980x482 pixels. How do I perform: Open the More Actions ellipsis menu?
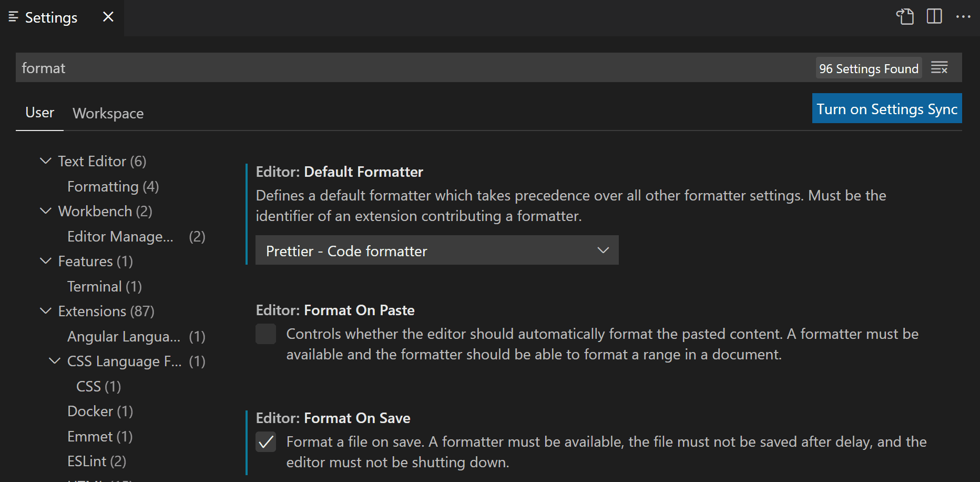[x=963, y=17]
